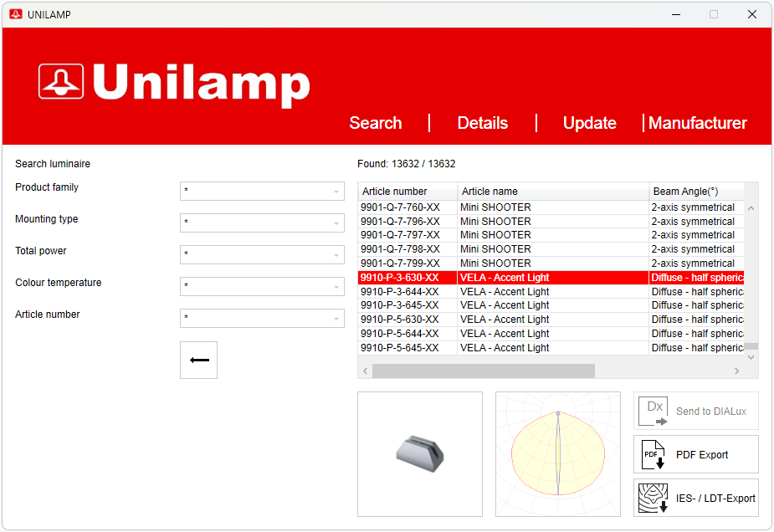Screen dimensions: 774x532
Task: Click the Send to DIALux icon
Action: tap(653, 411)
